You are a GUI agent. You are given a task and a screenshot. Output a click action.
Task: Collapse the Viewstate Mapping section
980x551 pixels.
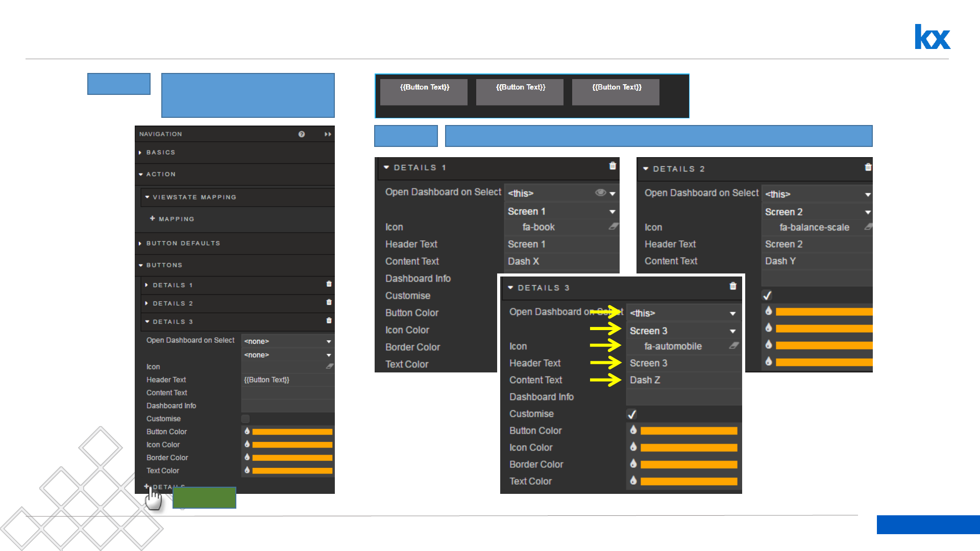194,197
